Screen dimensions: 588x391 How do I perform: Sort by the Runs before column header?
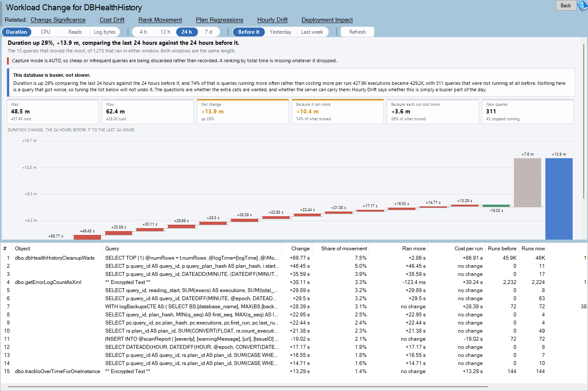(x=502, y=249)
